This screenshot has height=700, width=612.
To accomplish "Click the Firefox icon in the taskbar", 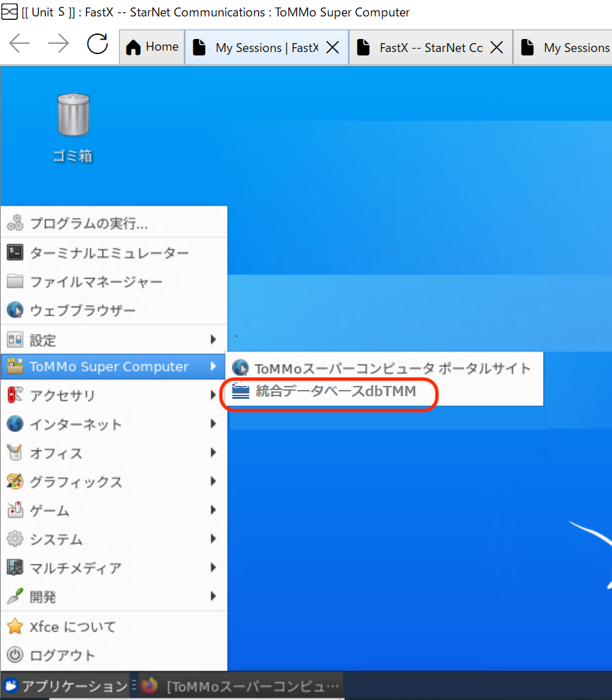I will point(150,685).
